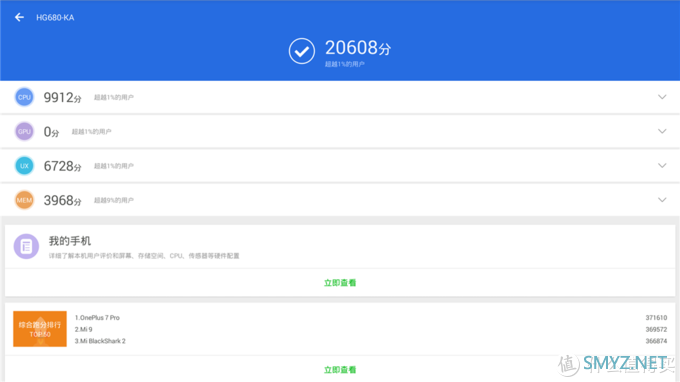Select the GPU score 0分
Viewport: 680px width, 382px height.
click(51, 132)
